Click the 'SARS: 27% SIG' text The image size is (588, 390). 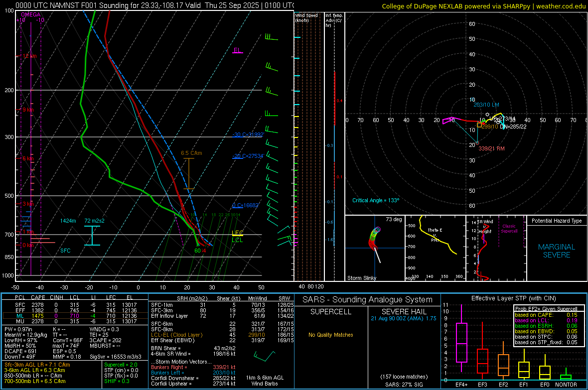(x=404, y=385)
